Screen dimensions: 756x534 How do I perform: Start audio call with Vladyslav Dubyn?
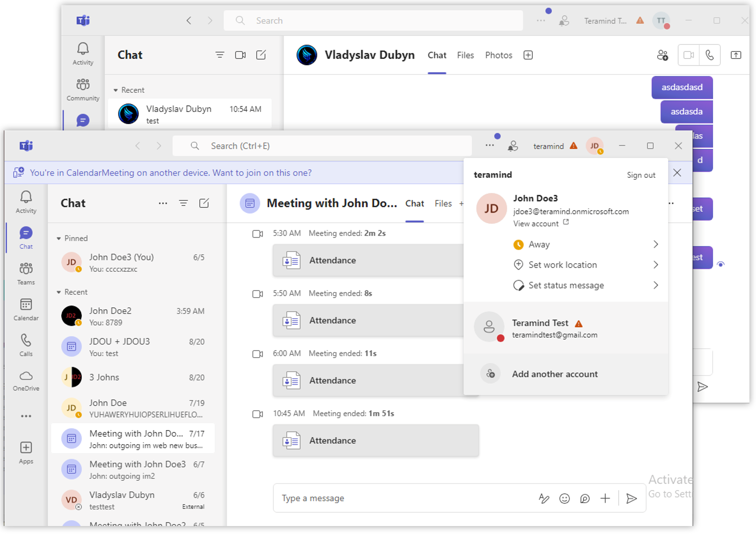coord(710,55)
